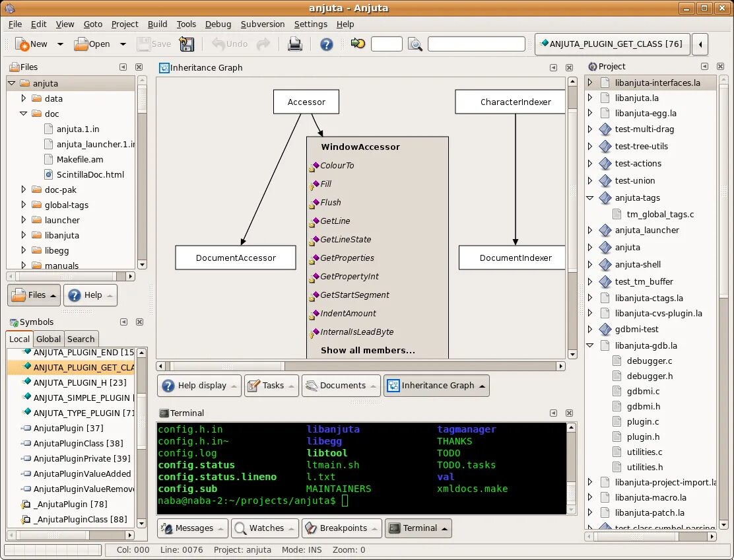This screenshot has width=734, height=560.
Task: Select tm_global_tags.c in Project tree
Action: tap(654, 215)
